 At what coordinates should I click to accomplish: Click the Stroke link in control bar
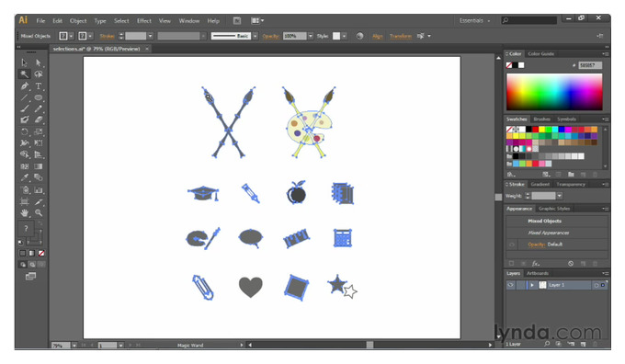[107, 36]
